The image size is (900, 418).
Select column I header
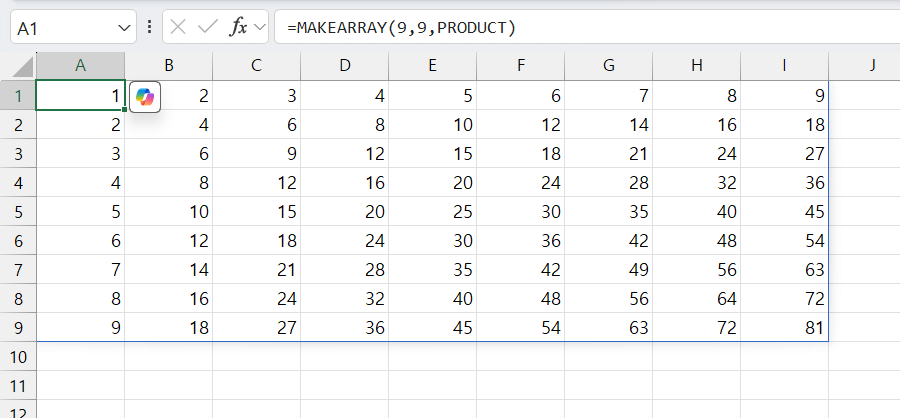pyautogui.click(x=785, y=66)
